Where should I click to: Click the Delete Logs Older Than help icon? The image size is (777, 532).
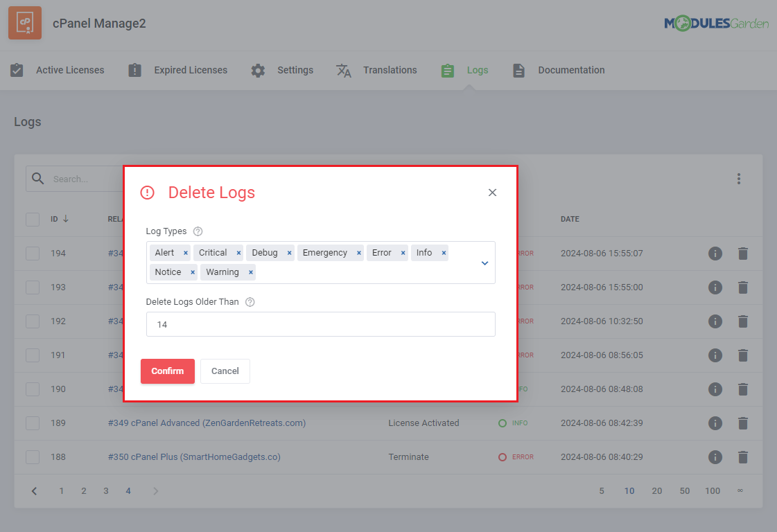click(x=250, y=302)
